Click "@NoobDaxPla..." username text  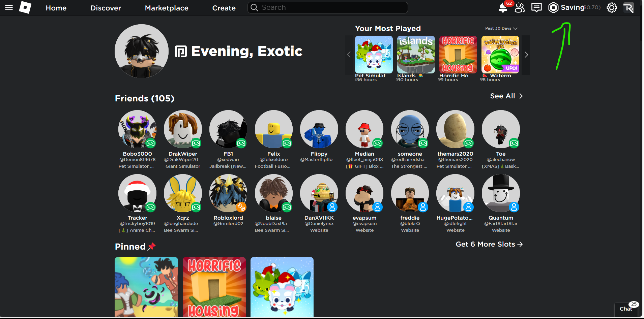pos(272,223)
